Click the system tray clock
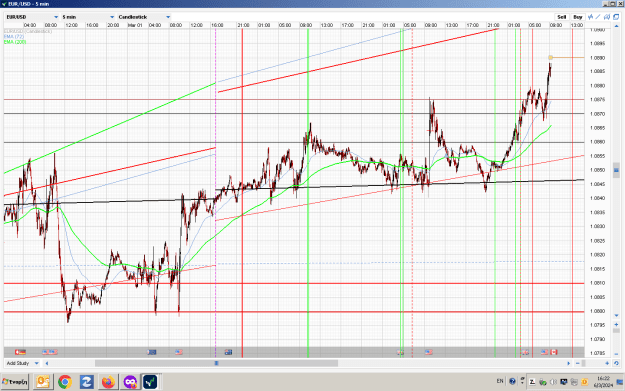Viewport: 625px width, 391px height. 603,381
